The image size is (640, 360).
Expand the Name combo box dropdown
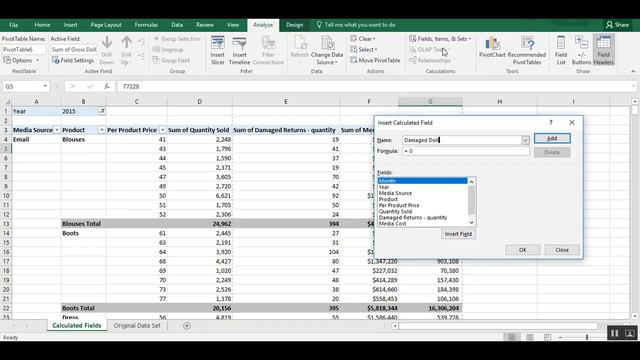click(525, 140)
